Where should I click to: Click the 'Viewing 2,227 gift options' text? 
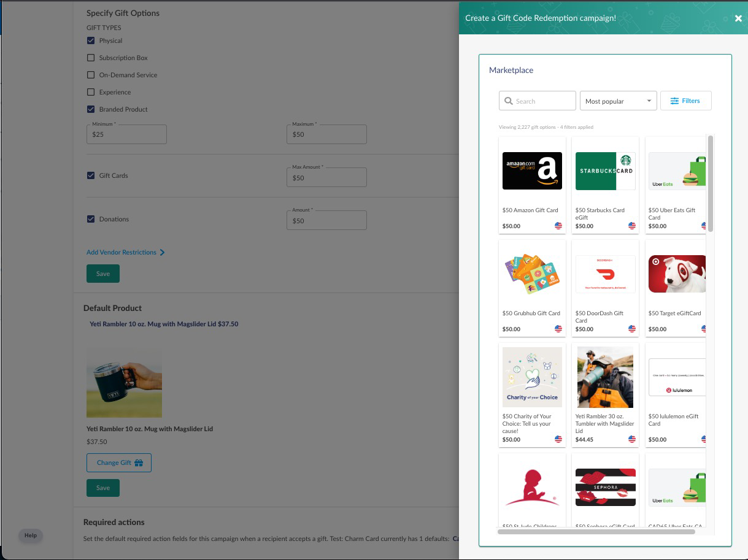[x=546, y=127]
